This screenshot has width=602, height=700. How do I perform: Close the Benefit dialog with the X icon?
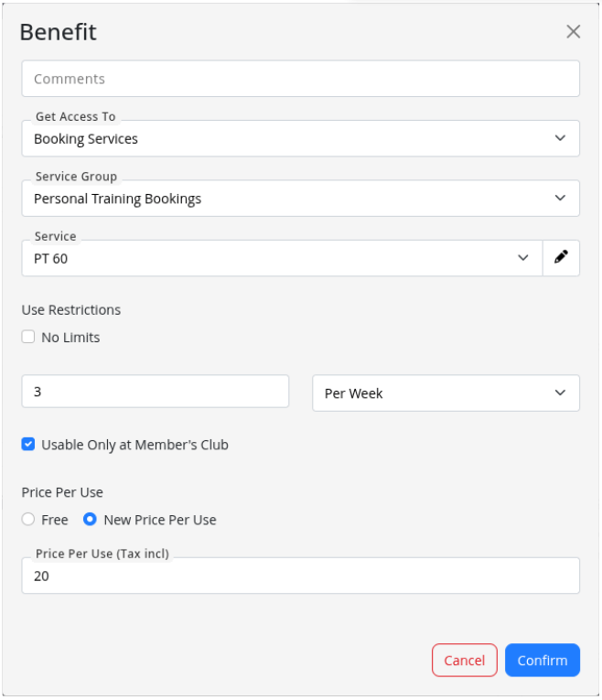[574, 32]
